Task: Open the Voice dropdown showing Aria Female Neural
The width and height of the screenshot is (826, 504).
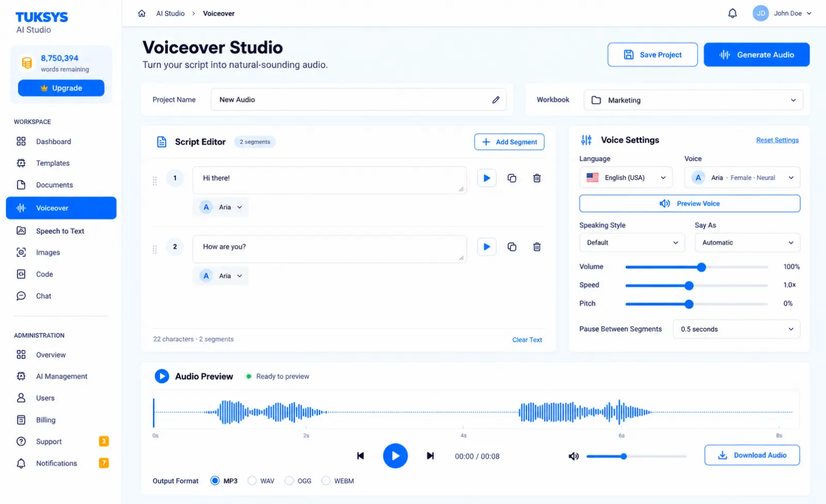Action: point(742,177)
